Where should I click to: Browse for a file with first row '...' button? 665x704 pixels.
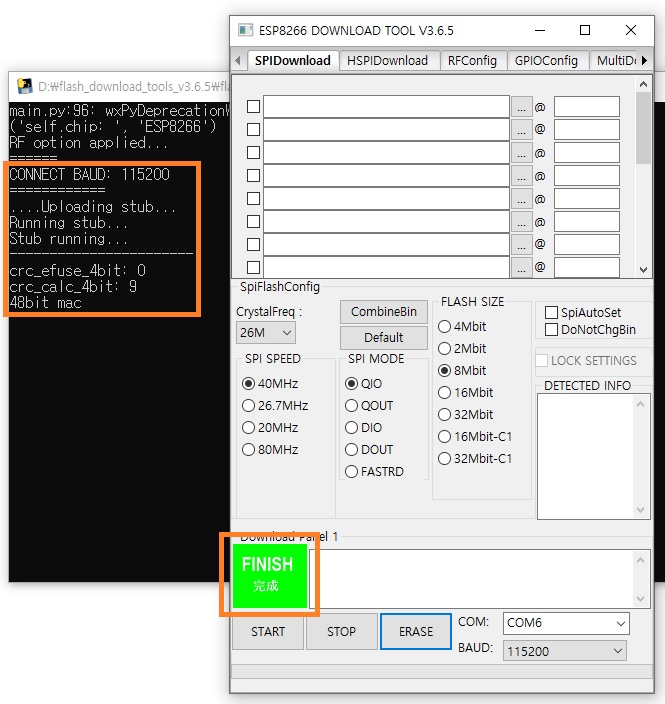521,107
